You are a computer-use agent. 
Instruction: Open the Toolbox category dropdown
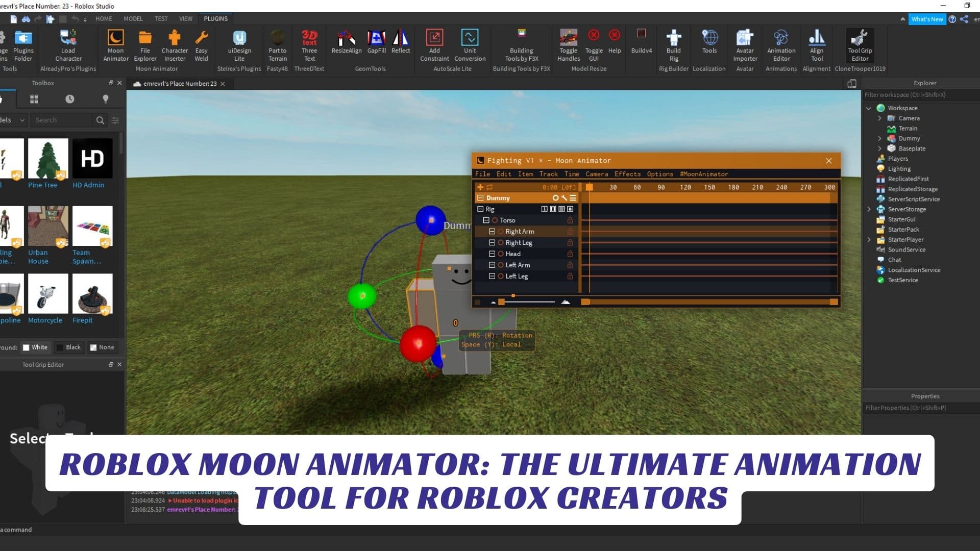pyautogui.click(x=12, y=120)
